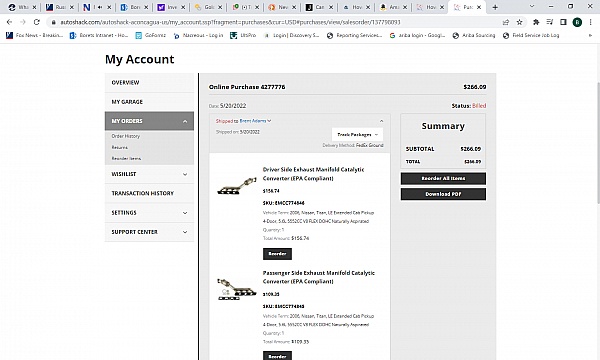Open the Chrome three-dot menu
The image size is (600, 360).
[x=590, y=22]
